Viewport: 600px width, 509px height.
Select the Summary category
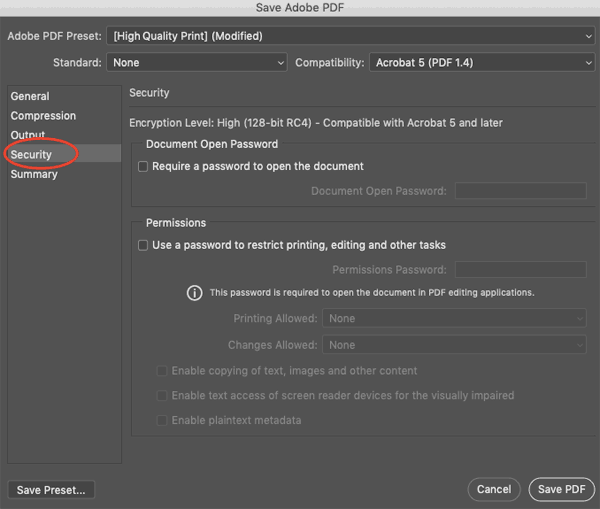(34, 174)
